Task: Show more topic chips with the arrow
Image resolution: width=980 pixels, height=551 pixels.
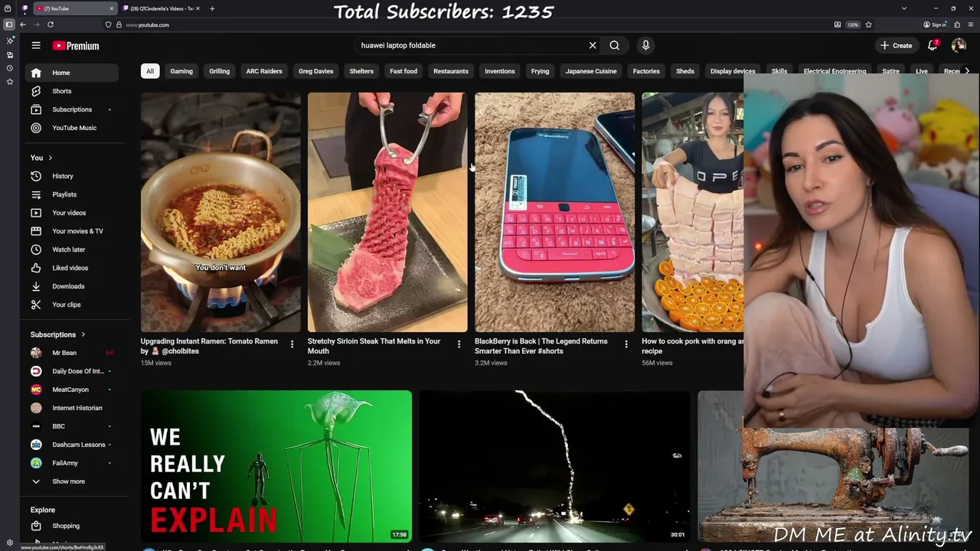Action: (967, 71)
